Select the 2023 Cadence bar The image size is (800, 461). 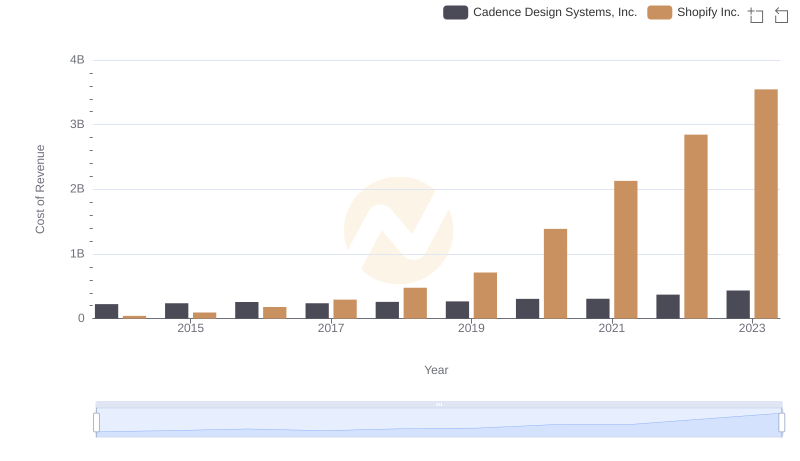click(738, 304)
